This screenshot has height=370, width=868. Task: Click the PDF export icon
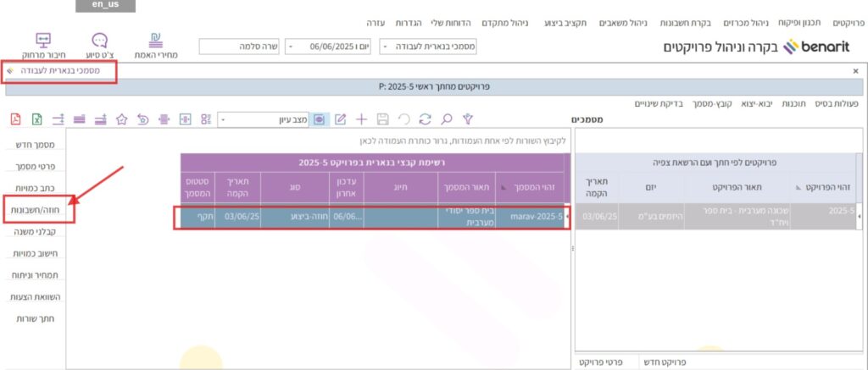click(16, 119)
